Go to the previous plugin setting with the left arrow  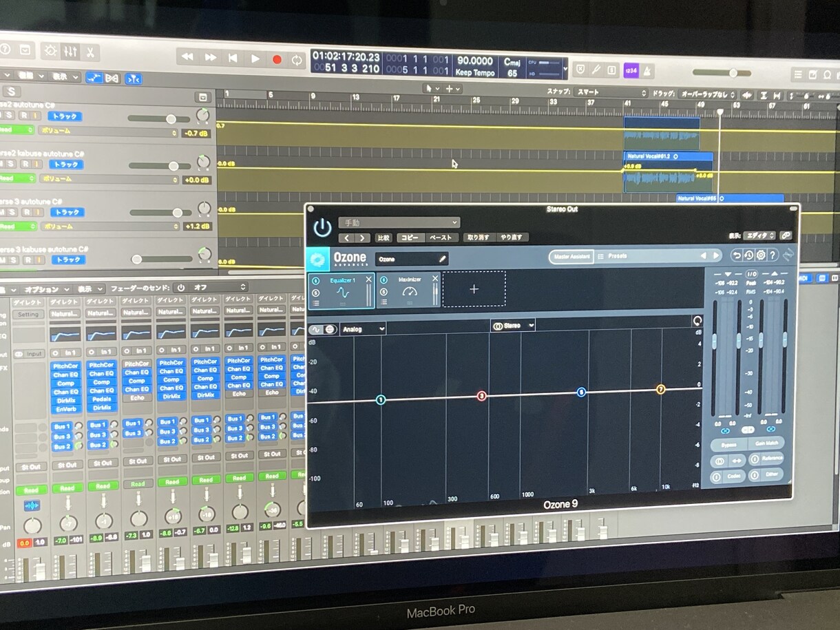346,238
